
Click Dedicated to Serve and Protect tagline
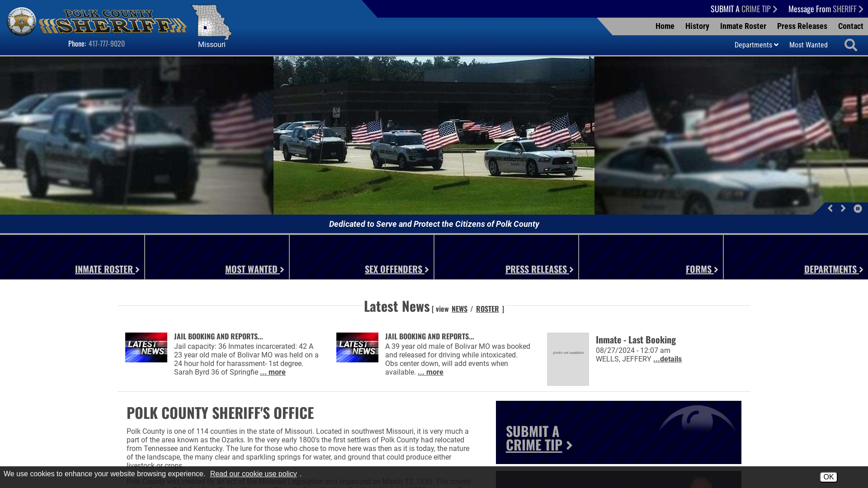click(434, 224)
